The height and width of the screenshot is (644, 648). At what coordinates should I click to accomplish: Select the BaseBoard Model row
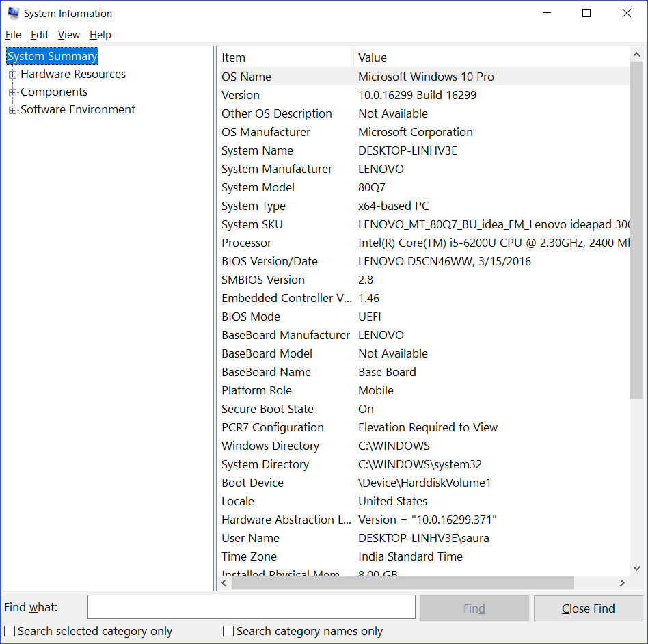click(x=424, y=353)
